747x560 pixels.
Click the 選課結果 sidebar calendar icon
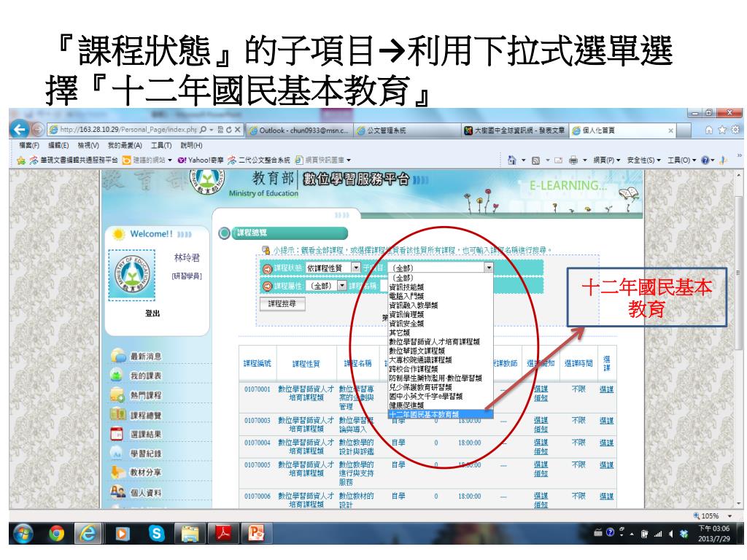tap(117, 434)
